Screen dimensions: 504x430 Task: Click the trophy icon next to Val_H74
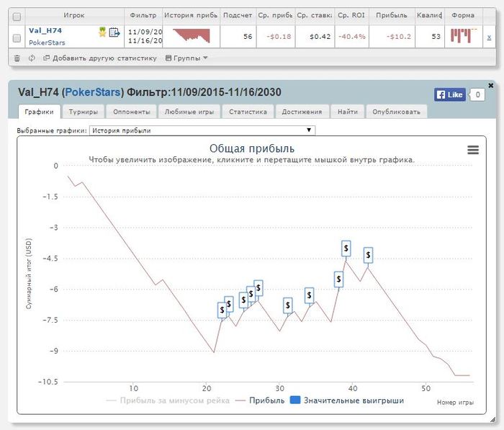(x=102, y=32)
